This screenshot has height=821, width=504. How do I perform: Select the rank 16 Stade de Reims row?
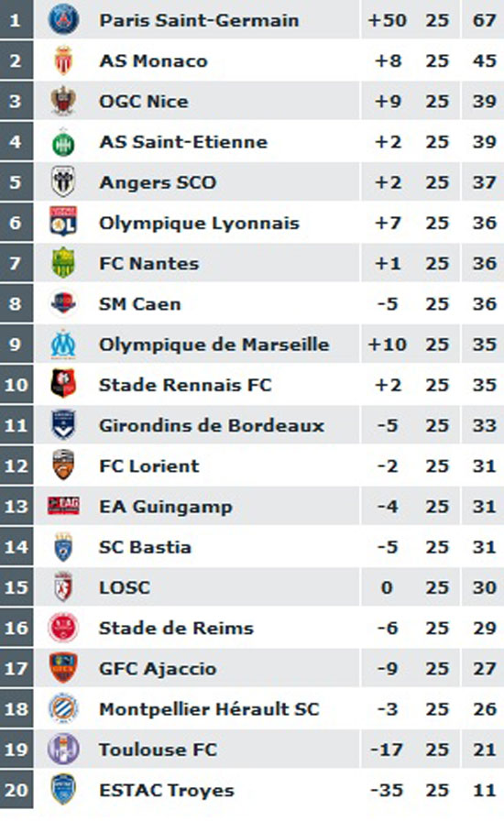tap(252, 628)
